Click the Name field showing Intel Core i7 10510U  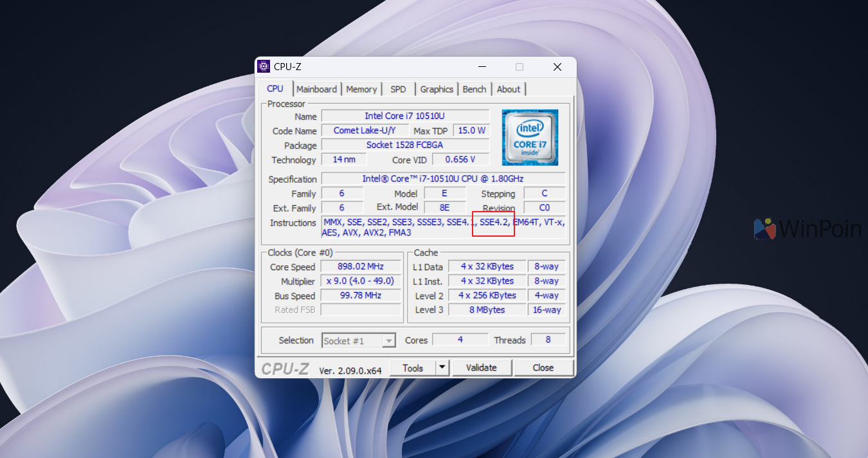pyautogui.click(x=405, y=116)
